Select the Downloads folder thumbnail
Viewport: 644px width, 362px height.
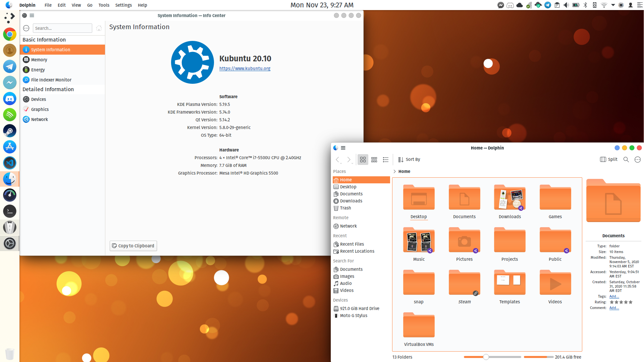click(x=509, y=197)
